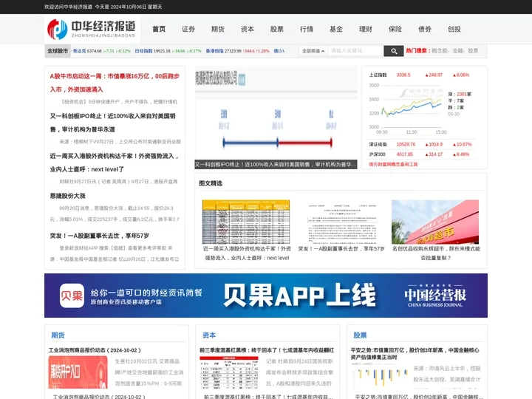Viewport: 532px width, 399px height.
Task: Click the 深证成指 index row
Action: coord(420,145)
